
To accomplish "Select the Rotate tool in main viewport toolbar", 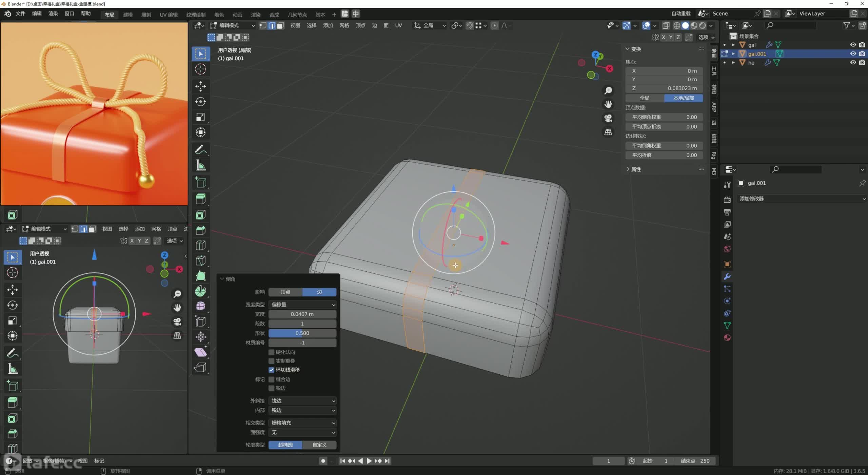I will 200,101.
